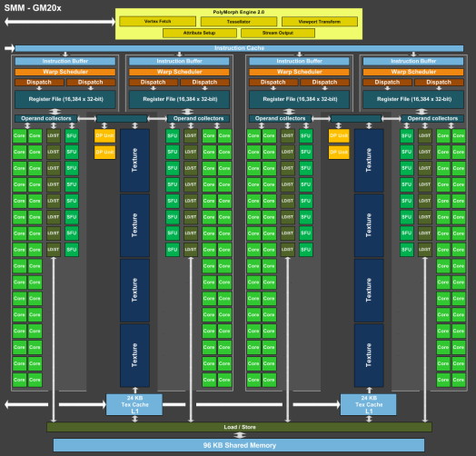The width and height of the screenshot is (476, 456).
Task: Click the first LD/ST block on left
Action: pos(53,135)
